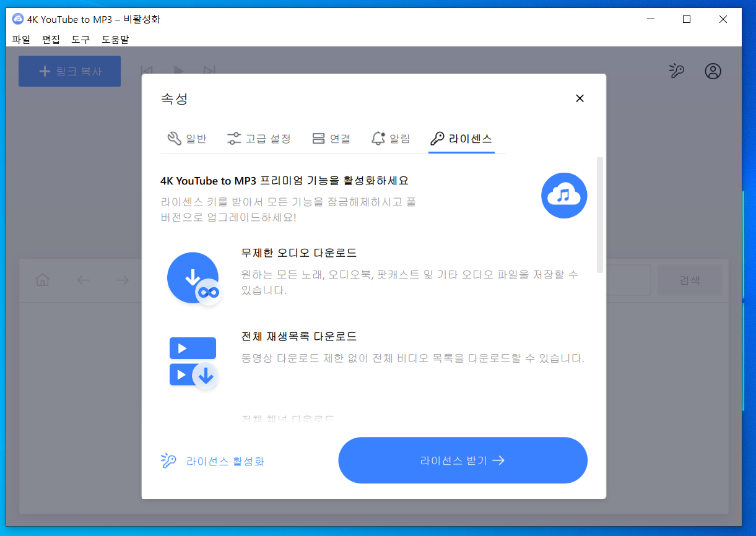
Task: Click the license key icon in main toolbar
Action: (676, 71)
